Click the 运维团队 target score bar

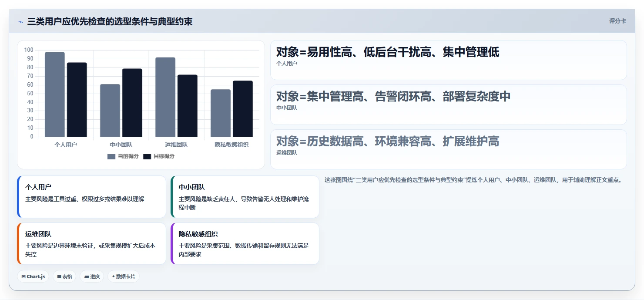tap(188, 106)
